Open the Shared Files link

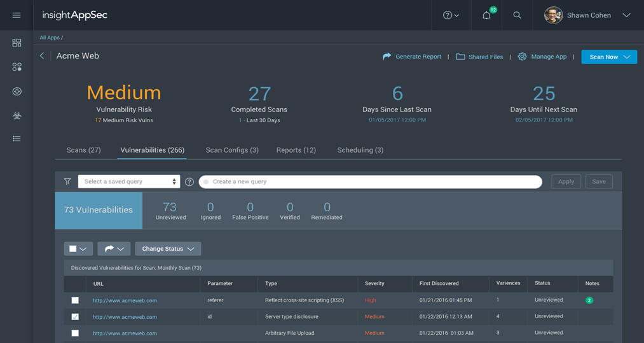(486, 57)
